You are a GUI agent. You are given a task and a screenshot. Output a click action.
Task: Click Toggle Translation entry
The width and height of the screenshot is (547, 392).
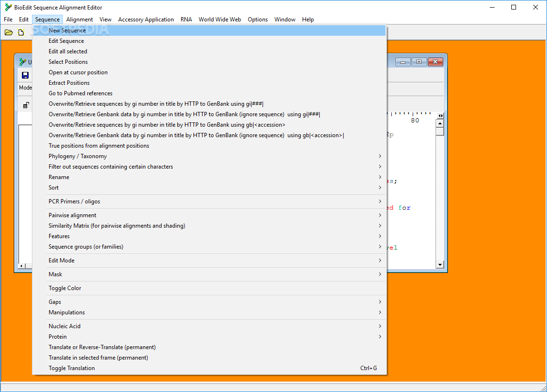pyautogui.click(x=209, y=368)
